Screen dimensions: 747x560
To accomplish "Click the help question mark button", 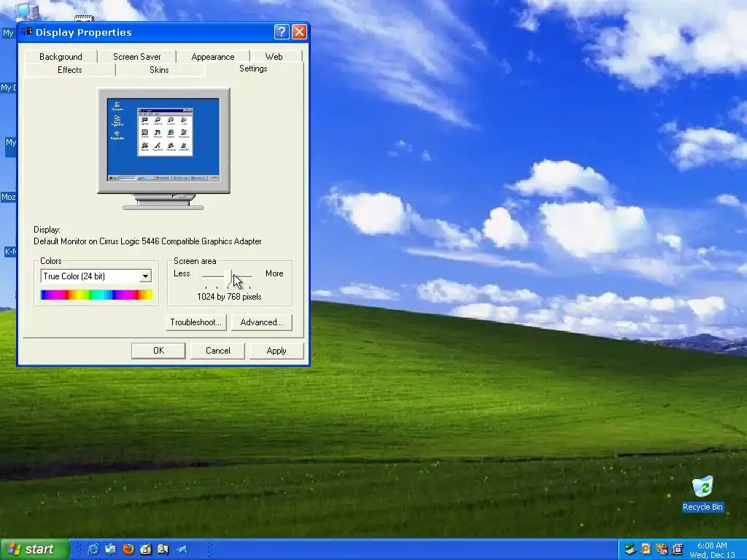I will coord(282,32).
